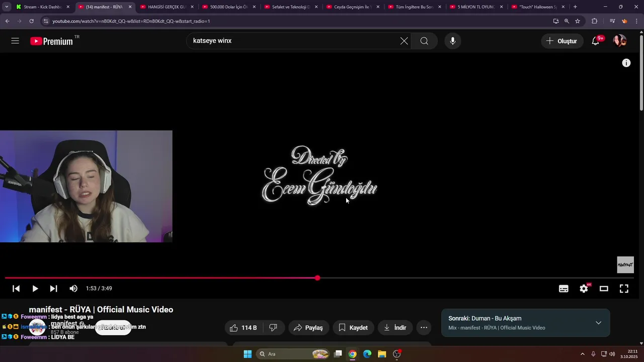Switch to Tüm İngiltere Bu Son tab
Image resolution: width=644 pixels, height=362 pixels.
[x=415, y=7]
